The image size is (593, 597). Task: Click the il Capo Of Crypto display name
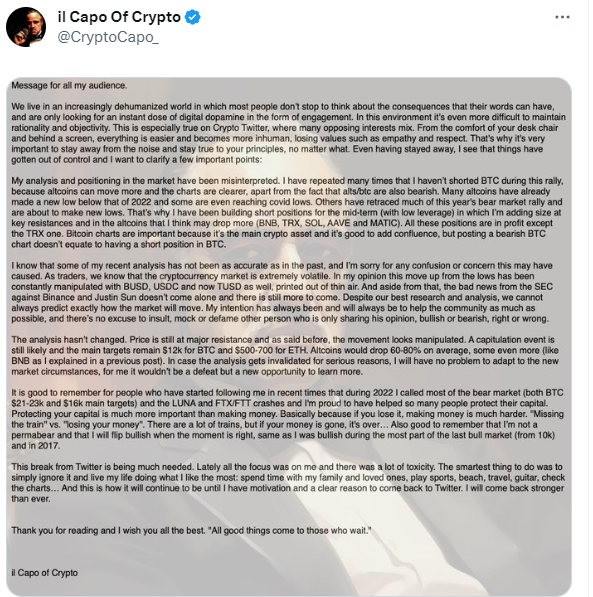click(119, 17)
